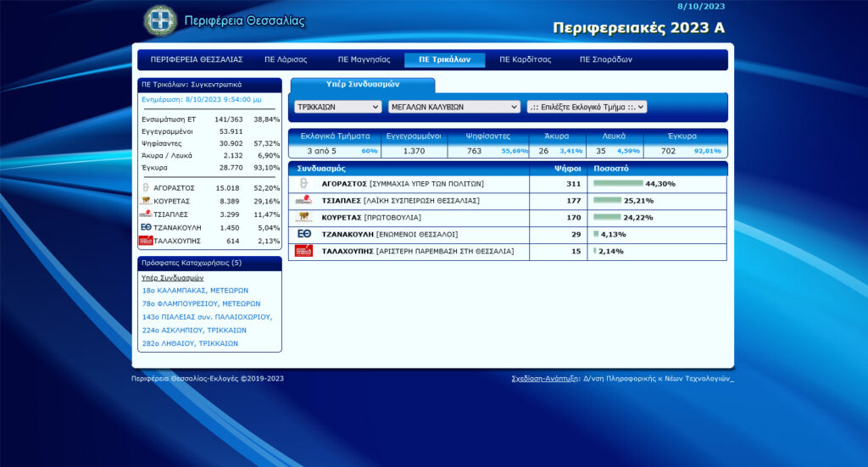Click ΚΟΥΡΕΤΑΣ party icon in summary panel
Screen dimensions: 868x467
click(x=146, y=201)
